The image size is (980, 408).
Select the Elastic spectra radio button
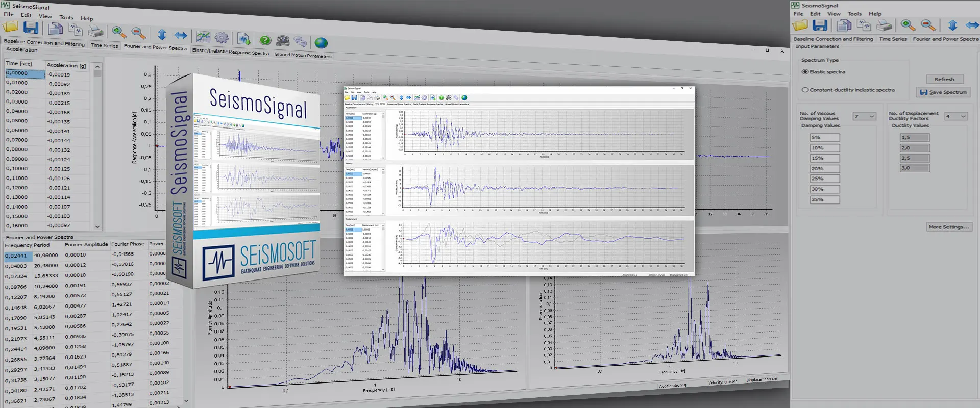pos(805,72)
